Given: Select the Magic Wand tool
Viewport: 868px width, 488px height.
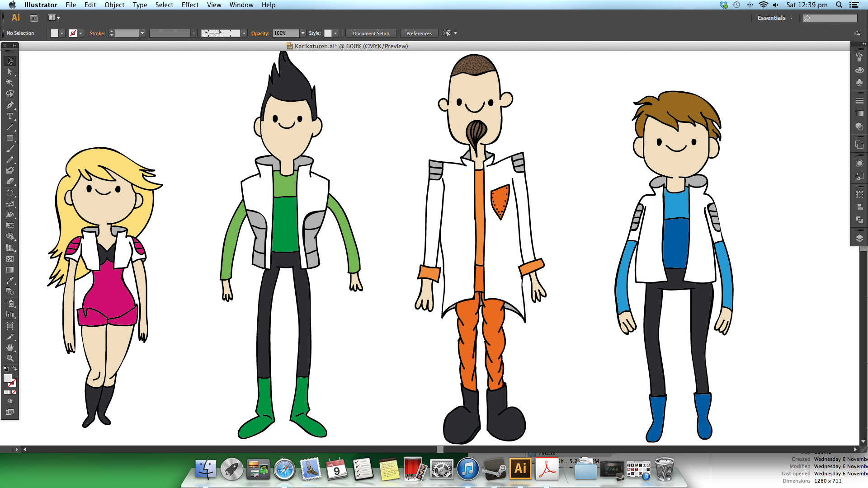Looking at the screenshot, I should click(x=9, y=83).
